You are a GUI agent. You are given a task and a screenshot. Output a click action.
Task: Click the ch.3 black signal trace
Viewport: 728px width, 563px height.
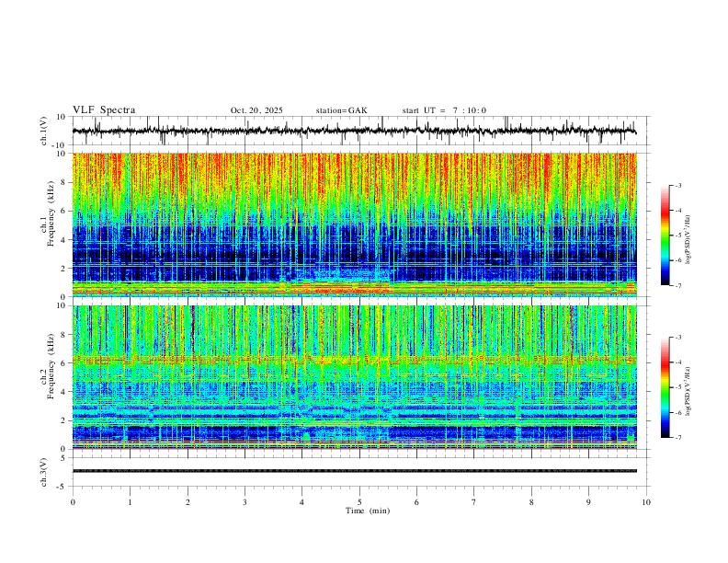coord(354,471)
